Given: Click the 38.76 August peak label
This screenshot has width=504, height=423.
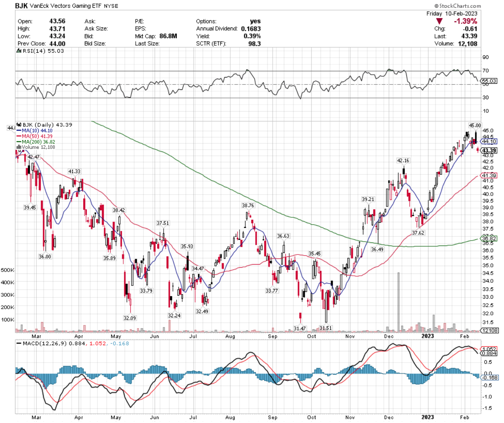Looking at the screenshot, I should pyautogui.click(x=248, y=205).
